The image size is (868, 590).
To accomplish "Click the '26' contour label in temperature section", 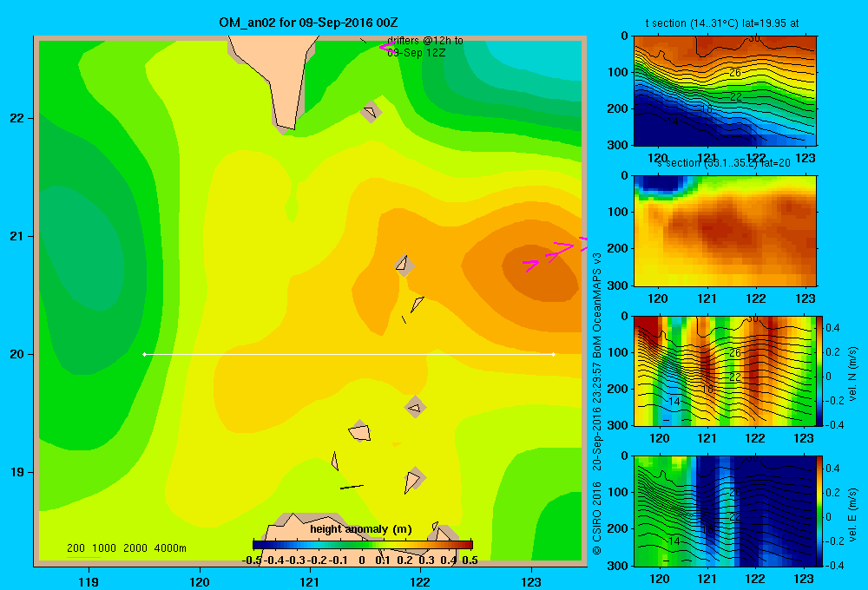I will (x=735, y=73).
